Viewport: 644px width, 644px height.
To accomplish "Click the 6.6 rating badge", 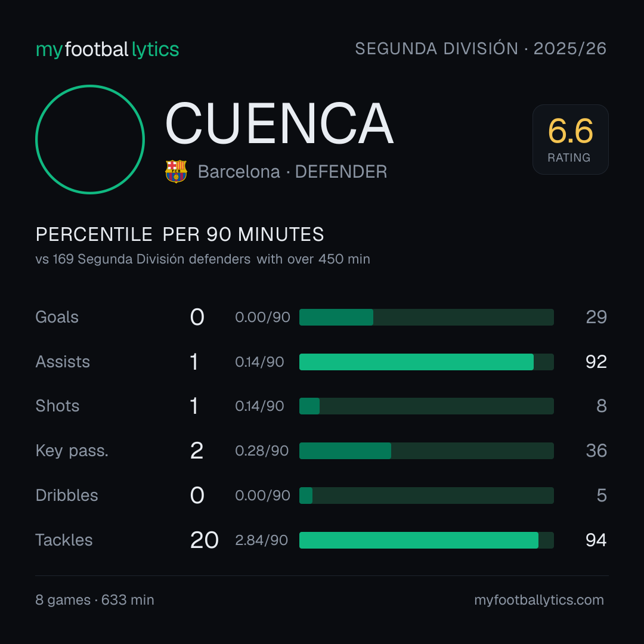I will pos(571,140).
